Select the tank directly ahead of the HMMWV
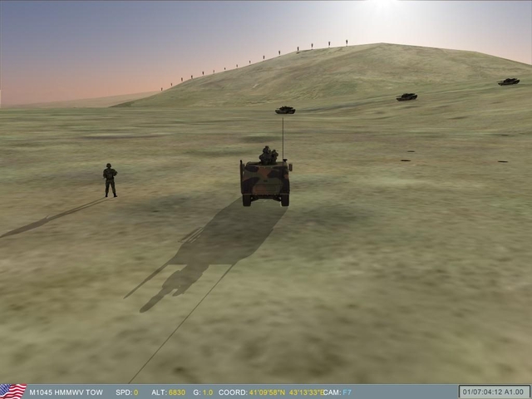The image size is (532, 399). [x=285, y=110]
